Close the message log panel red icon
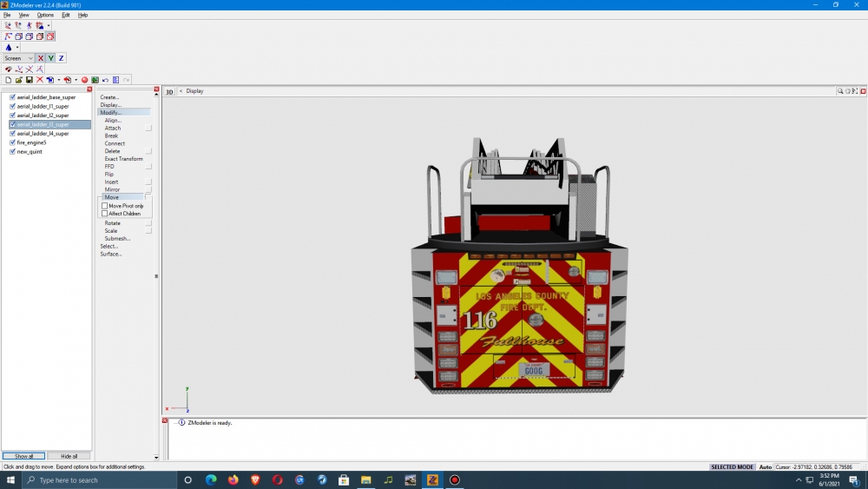This screenshot has width=868, height=489. click(x=165, y=421)
